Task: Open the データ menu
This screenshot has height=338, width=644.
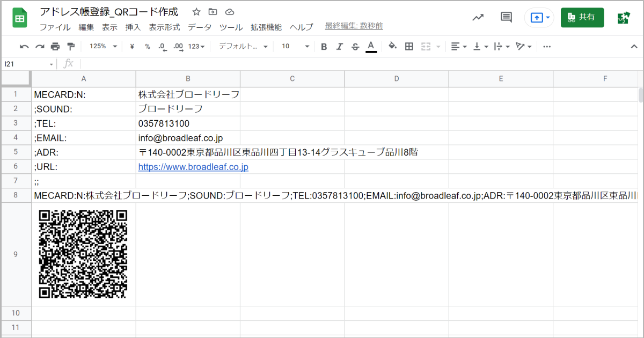Action: click(200, 27)
